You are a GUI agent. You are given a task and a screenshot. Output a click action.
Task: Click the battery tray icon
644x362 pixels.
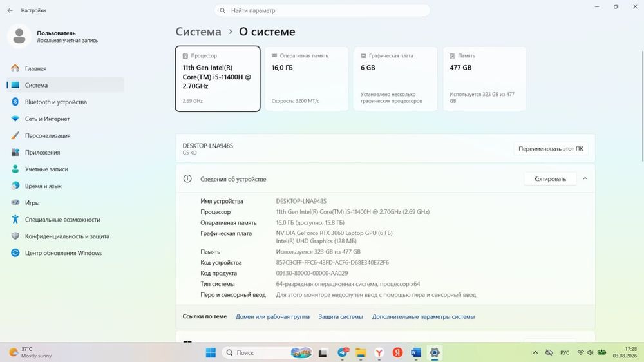click(601, 352)
